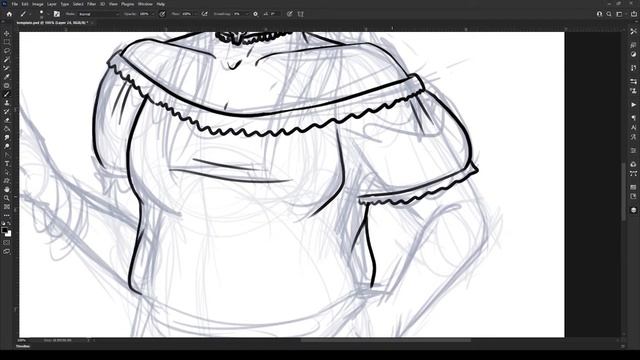Click the background color swatch
The height and width of the screenshot is (360, 640).
(x=9, y=234)
